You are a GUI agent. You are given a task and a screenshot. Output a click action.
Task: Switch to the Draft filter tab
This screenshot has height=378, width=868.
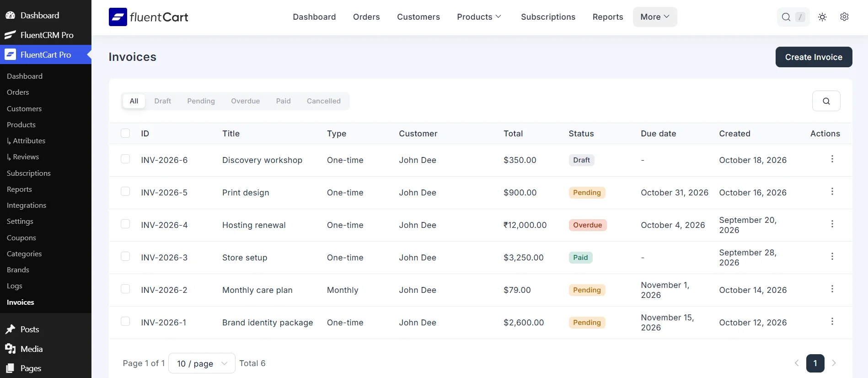[x=163, y=101]
